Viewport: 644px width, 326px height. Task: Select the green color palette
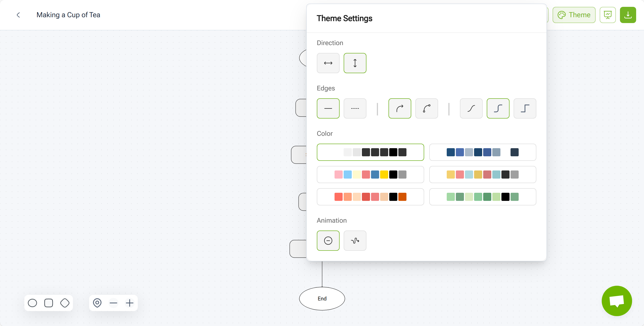(x=482, y=197)
